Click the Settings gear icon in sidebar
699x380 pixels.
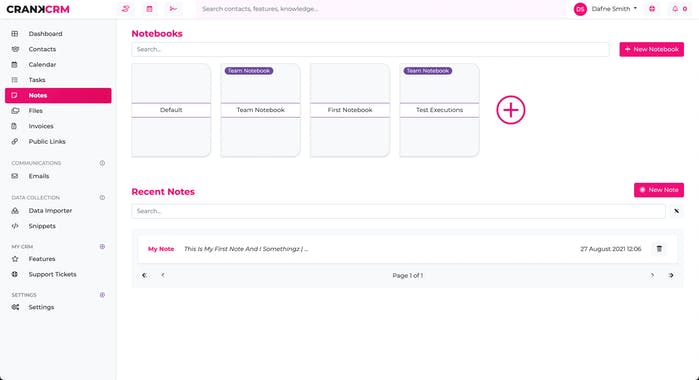(x=15, y=307)
